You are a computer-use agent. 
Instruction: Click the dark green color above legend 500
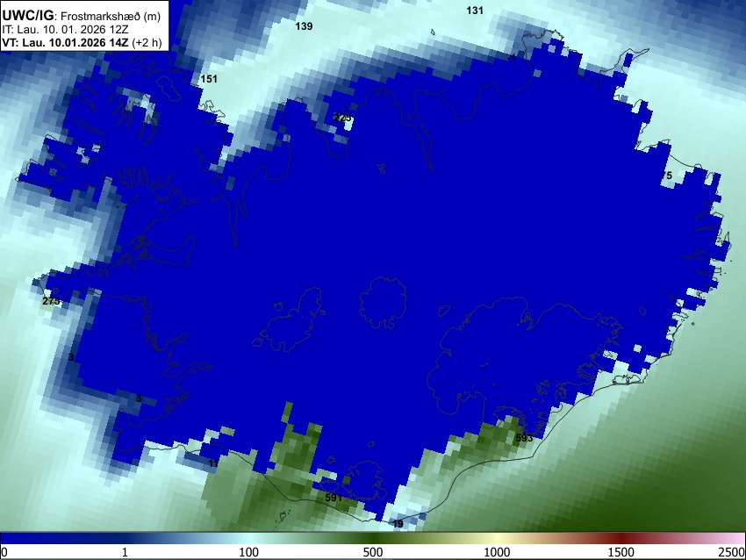(x=373, y=539)
